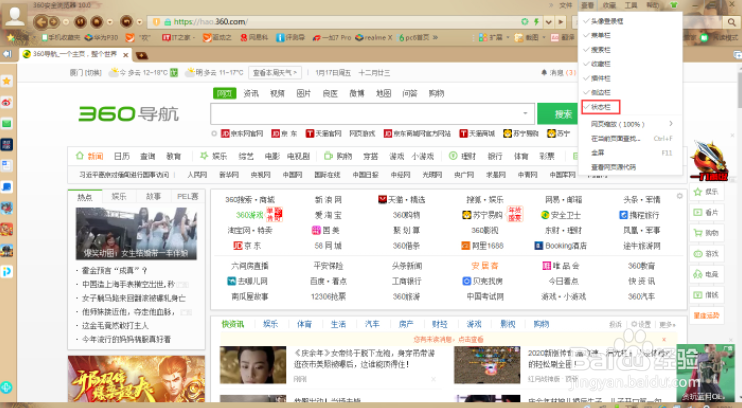Reload the page with the Refresh button
742x408 pixels.
80,22
